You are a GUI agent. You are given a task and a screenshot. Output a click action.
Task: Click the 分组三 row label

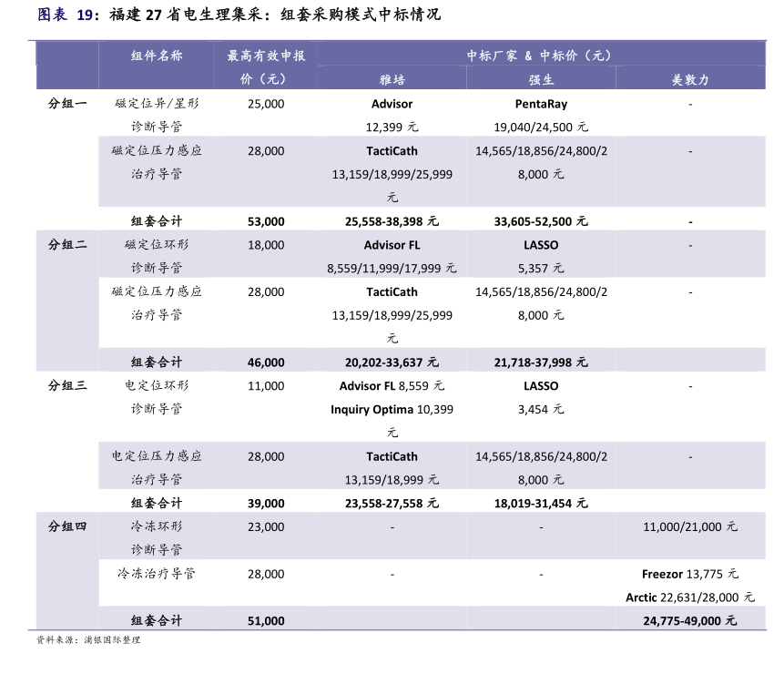click(x=67, y=386)
